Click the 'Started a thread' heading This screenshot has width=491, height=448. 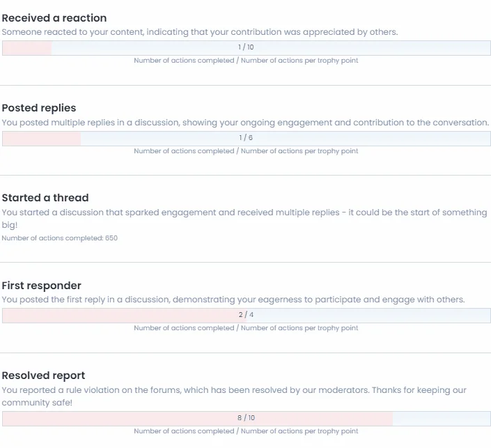click(45, 198)
